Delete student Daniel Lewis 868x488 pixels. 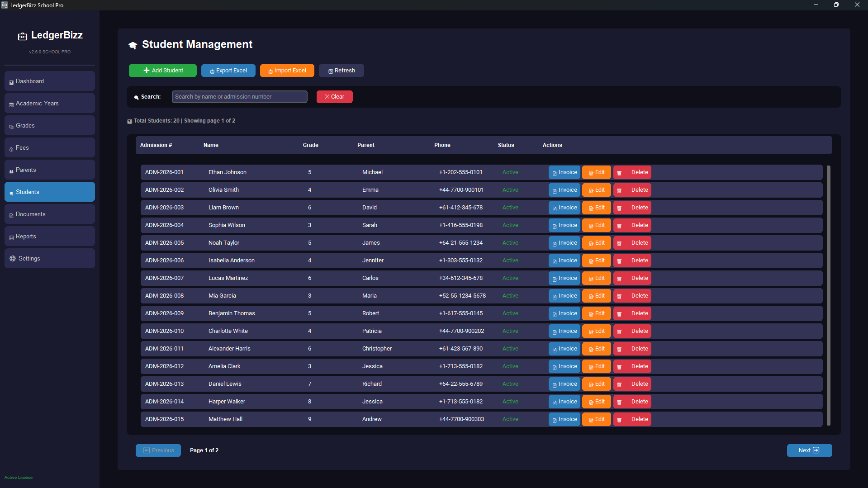[632, 384]
